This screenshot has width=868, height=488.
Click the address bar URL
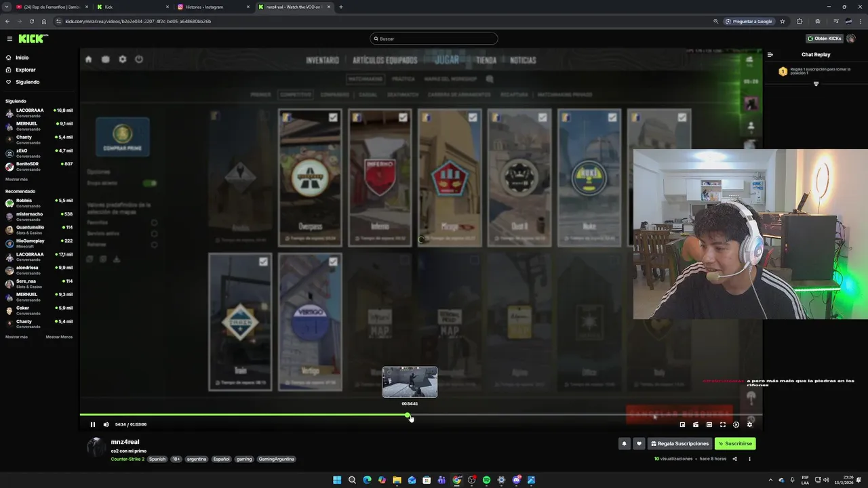coord(138,21)
